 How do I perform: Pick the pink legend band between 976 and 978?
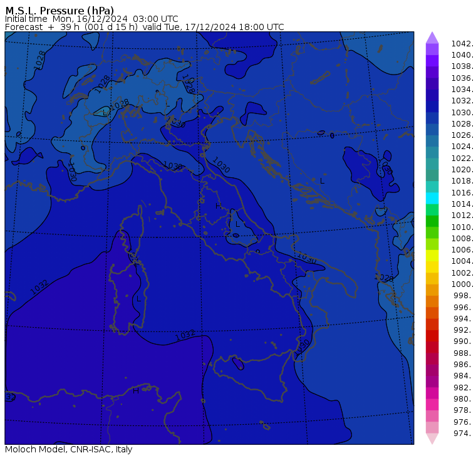click(432, 416)
